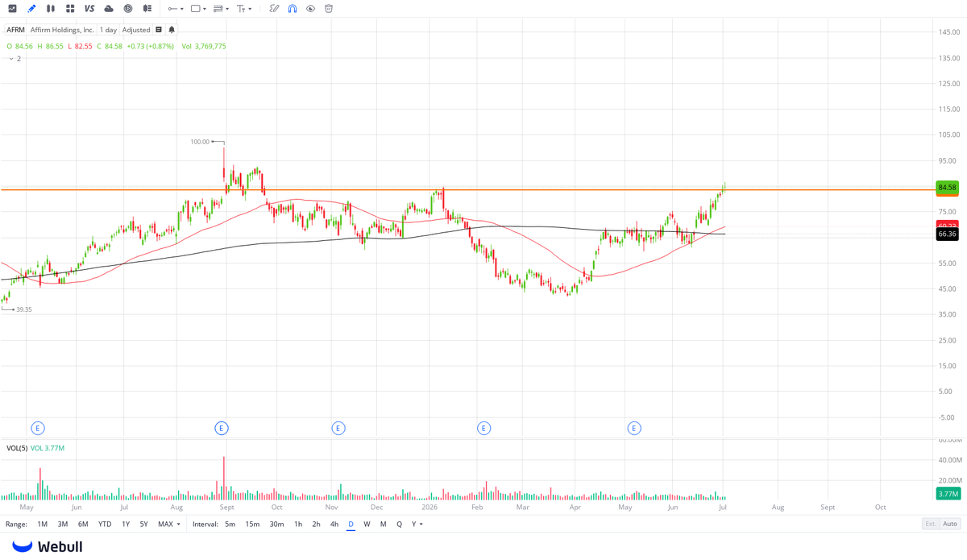Click the trash can delete drawings icon
This screenshot has height=560, width=967.
point(329,9)
